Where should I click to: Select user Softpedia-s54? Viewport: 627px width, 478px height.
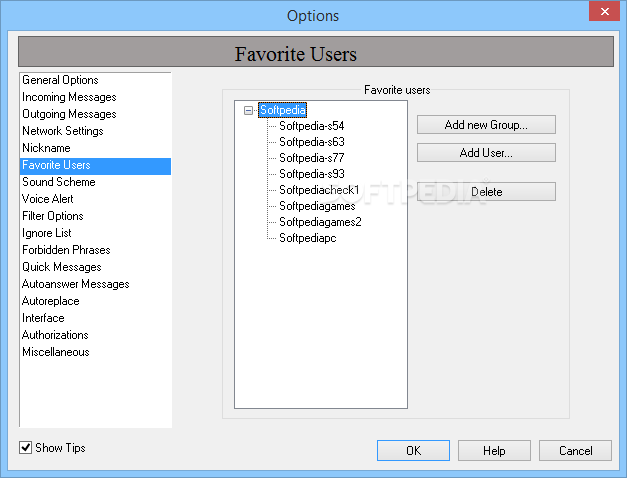(312, 126)
